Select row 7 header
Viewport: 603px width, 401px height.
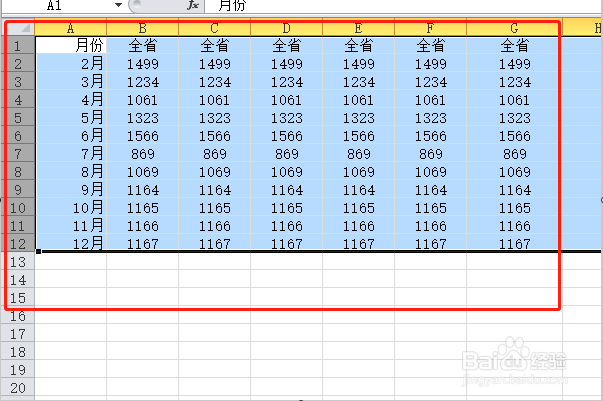18,153
